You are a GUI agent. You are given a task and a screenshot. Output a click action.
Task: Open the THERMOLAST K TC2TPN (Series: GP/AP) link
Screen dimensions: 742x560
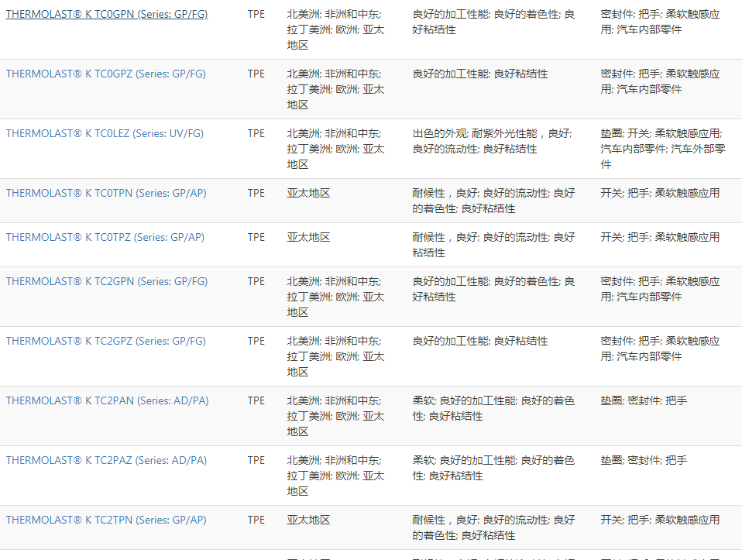click(106, 520)
